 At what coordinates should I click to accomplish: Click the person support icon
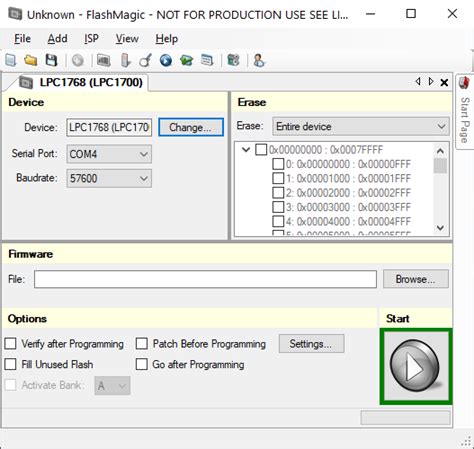[259, 61]
